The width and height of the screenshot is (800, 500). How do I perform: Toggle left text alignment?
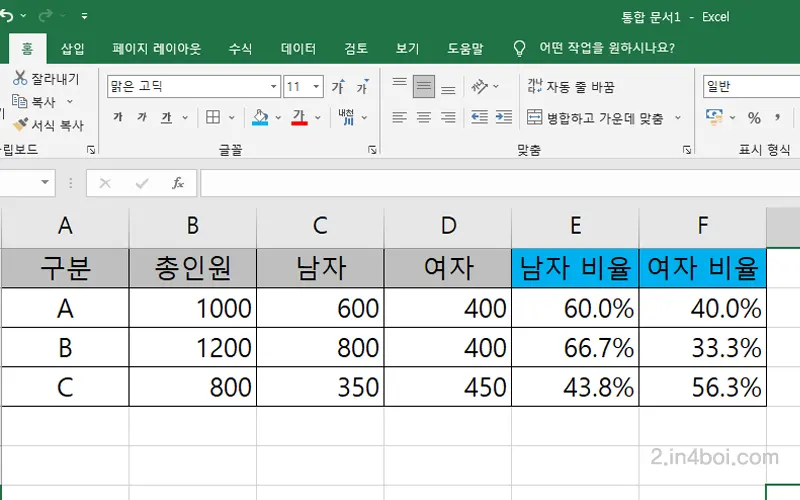(x=399, y=117)
